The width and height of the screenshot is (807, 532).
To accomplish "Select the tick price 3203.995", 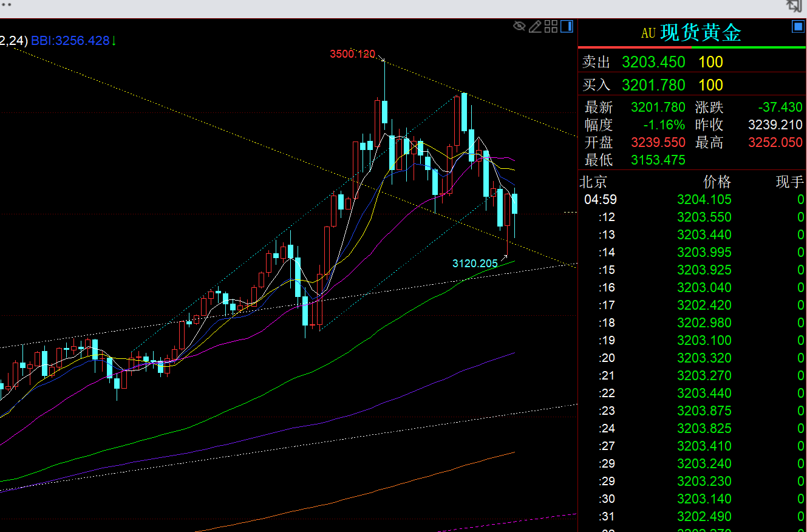I will coord(704,252).
